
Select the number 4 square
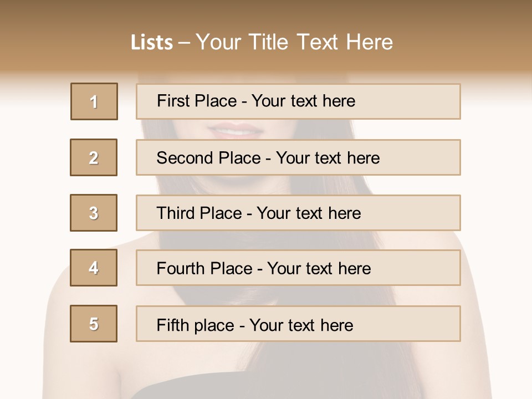(x=94, y=268)
